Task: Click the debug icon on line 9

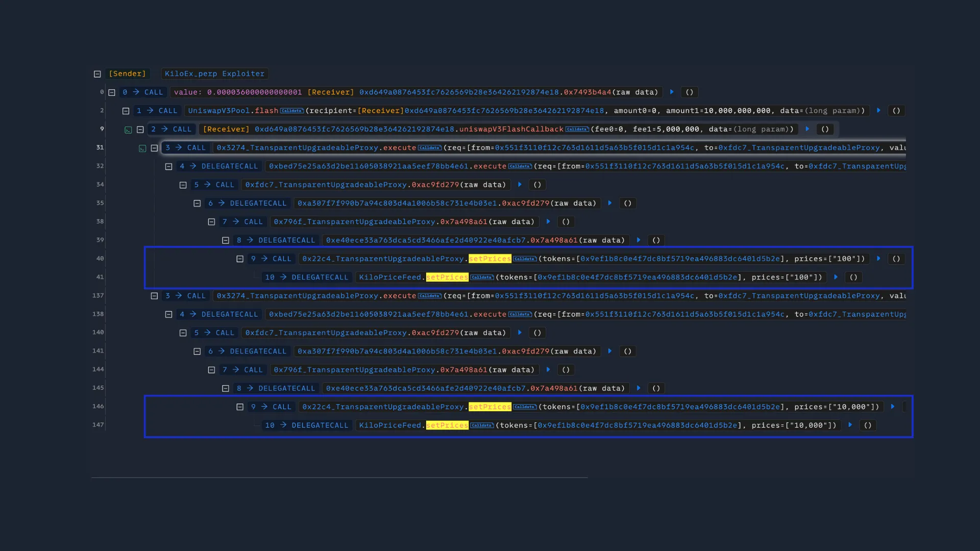Action: point(128,130)
